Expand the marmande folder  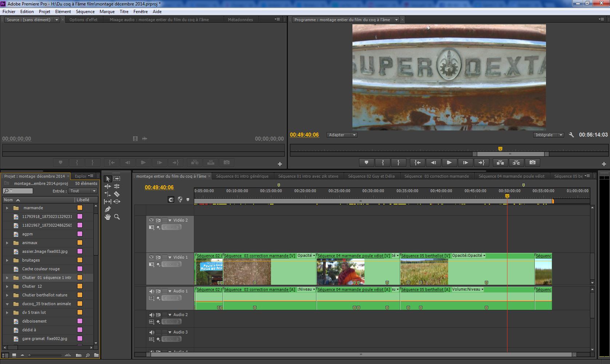[7, 208]
